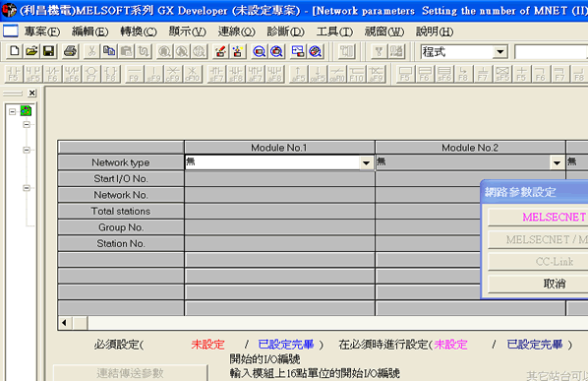The width and height of the screenshot is (588, 381).
Task: Open the 編輯(E) menu
Action: coord(90,32)
